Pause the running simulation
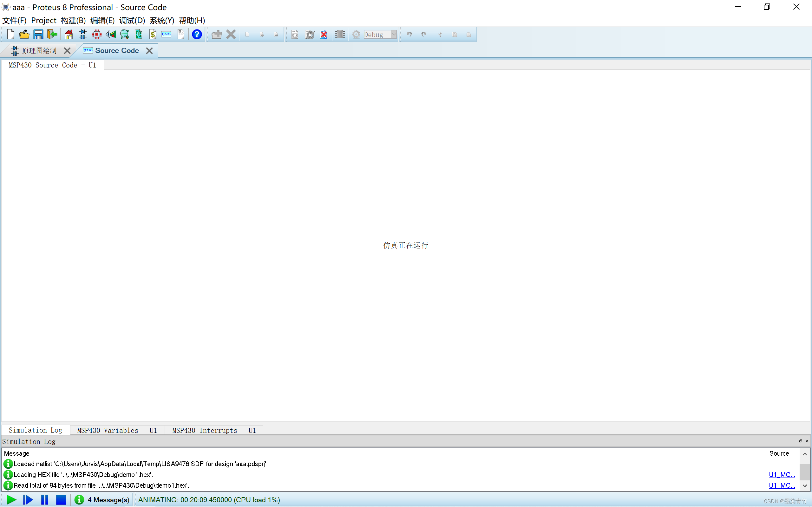 pos(45,500)
